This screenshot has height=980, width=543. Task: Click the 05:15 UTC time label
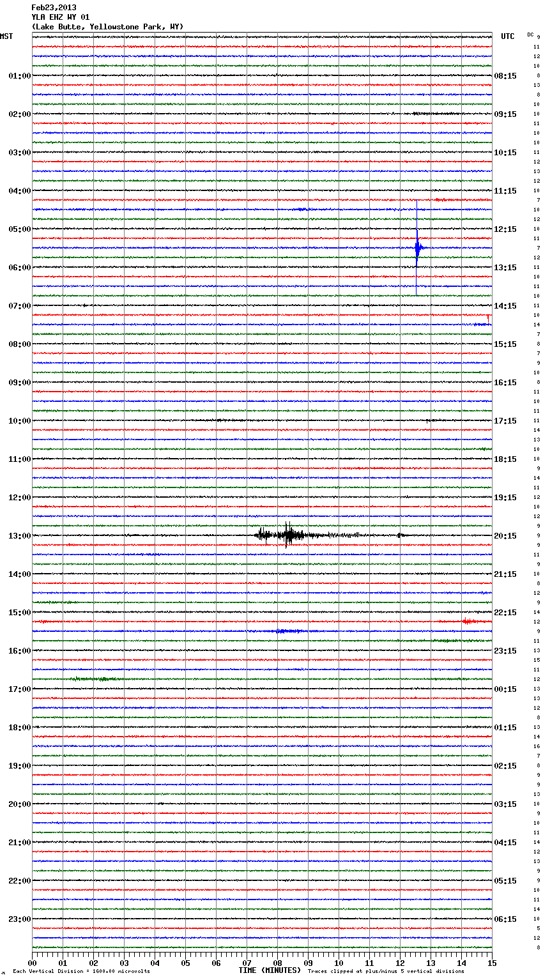click(x=505, y=881)
